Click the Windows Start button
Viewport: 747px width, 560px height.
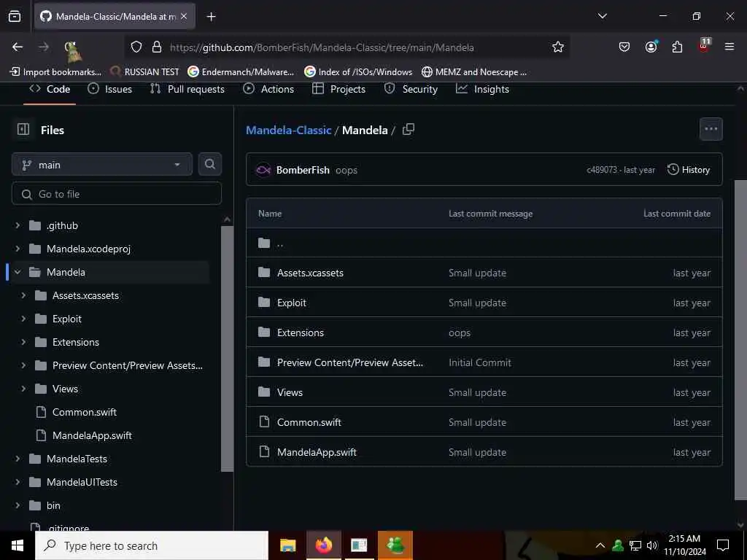(18, 545)
